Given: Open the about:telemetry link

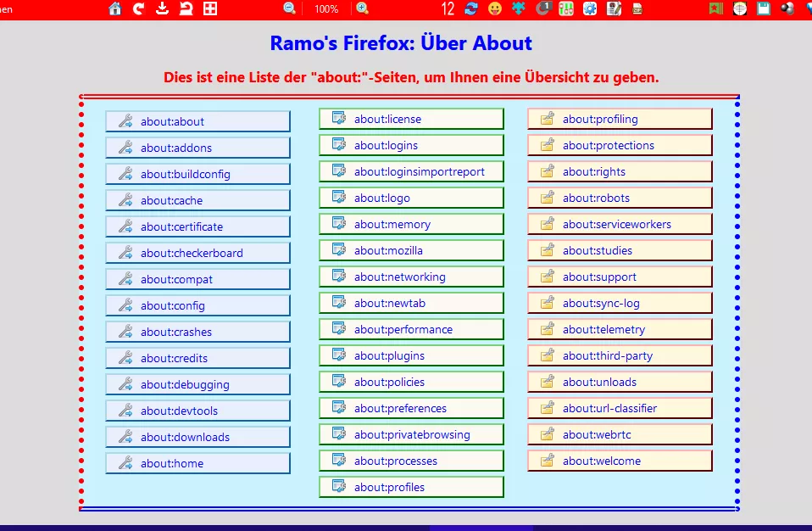Looking at the screenshot, I should coord(620,329).
